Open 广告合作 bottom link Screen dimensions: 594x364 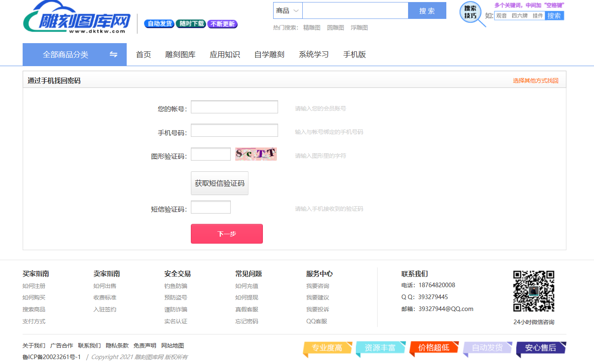click(62, 346)
